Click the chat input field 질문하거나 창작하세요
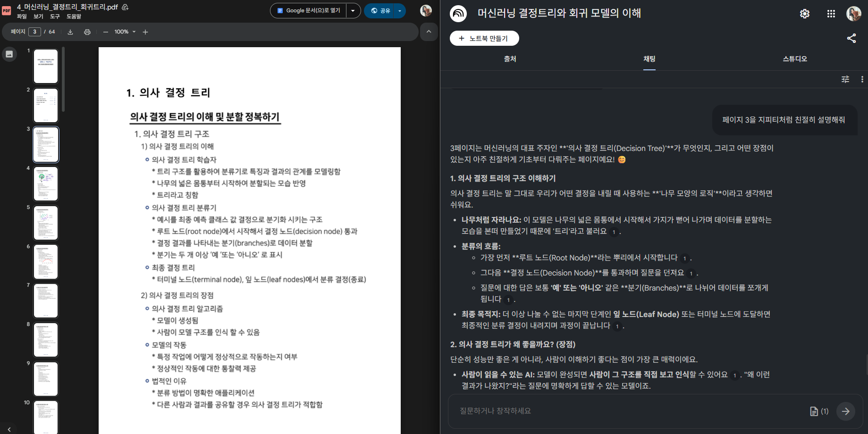This screenshot has height=434, width=868. pyautogui.click(x=630, y=411)
